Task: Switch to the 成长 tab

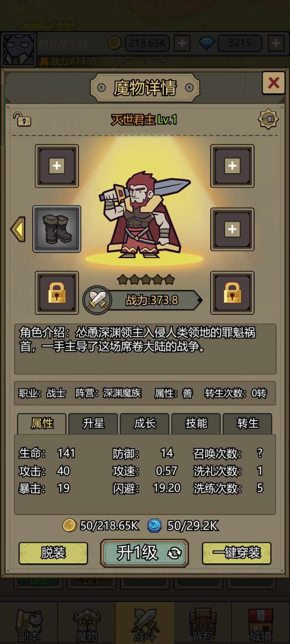Action: coord(145,423)
